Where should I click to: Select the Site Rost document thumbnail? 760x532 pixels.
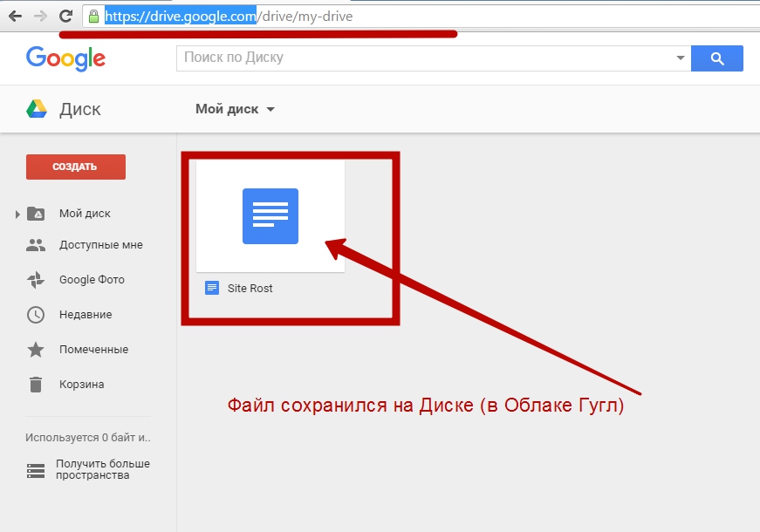pyautogui.click(x=270, y=216)
